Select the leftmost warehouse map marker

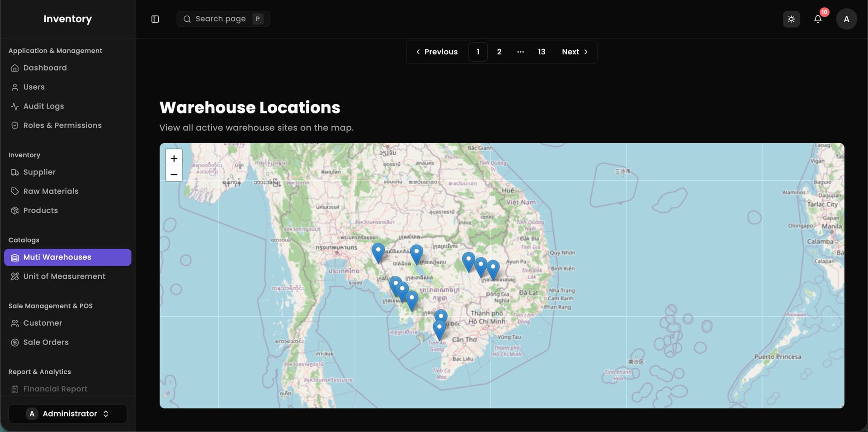tap(378, 253)
